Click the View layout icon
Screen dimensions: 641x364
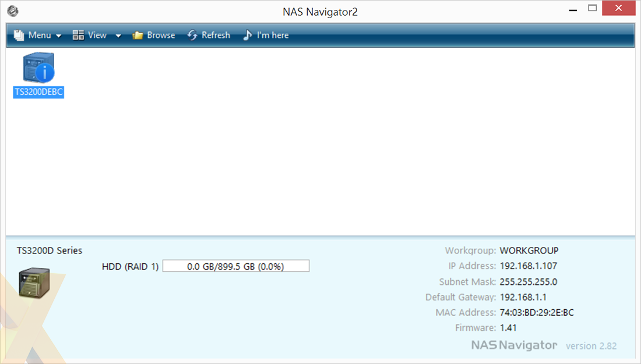[78, 35]
